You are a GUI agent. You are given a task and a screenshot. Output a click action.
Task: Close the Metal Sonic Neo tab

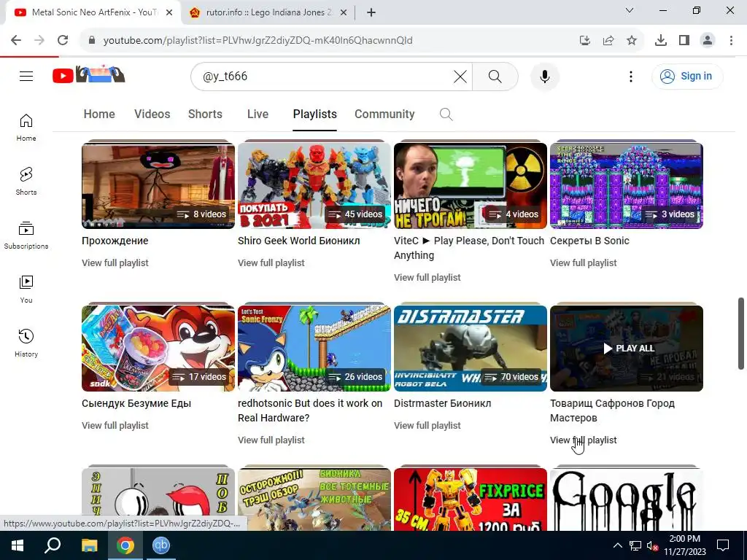pos(169,13)
